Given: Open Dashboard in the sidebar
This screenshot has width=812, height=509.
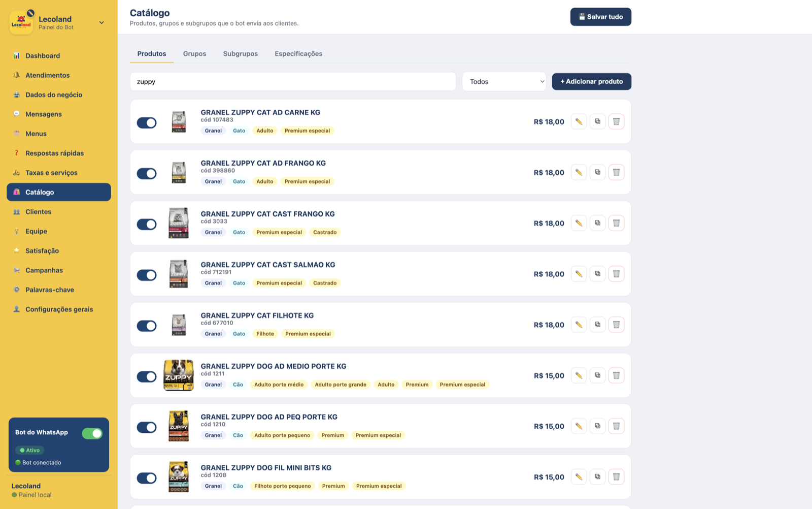Looking at the screenshot, I should (59, 56).
